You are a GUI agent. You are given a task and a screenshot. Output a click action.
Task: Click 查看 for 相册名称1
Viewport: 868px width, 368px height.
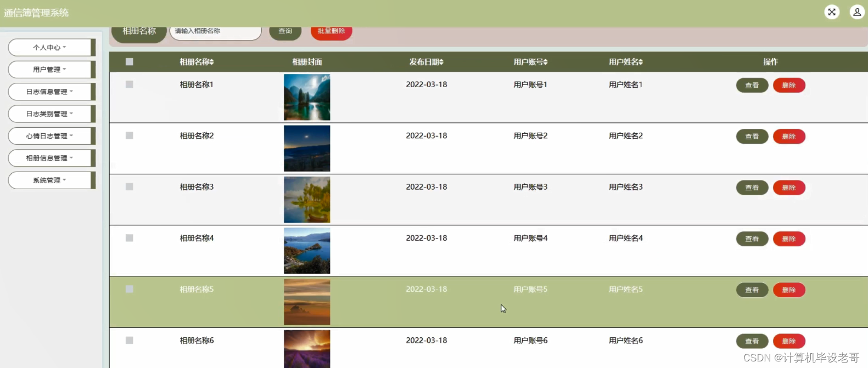(x=752, y=86)
